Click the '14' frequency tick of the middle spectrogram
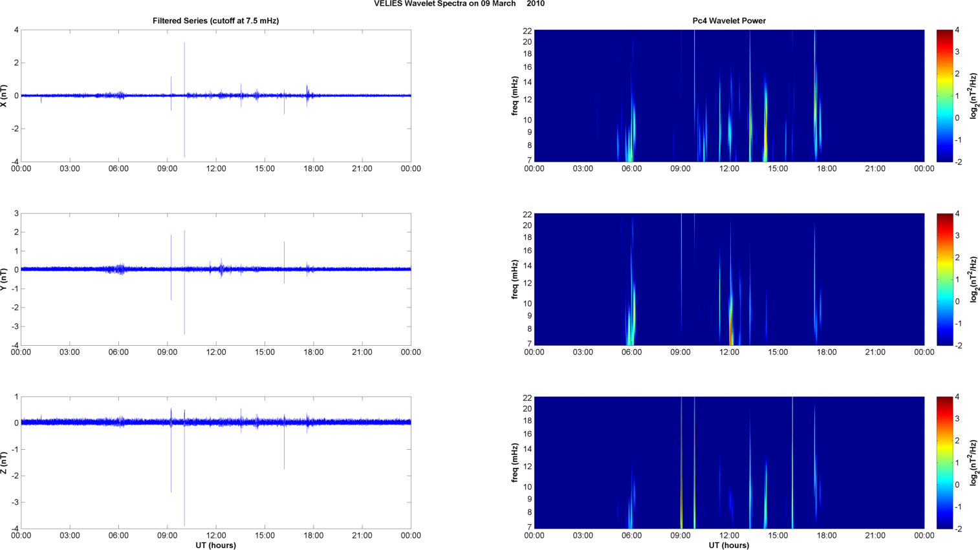The width and height of the screenshot is (980, 550). tap(527, 266)
